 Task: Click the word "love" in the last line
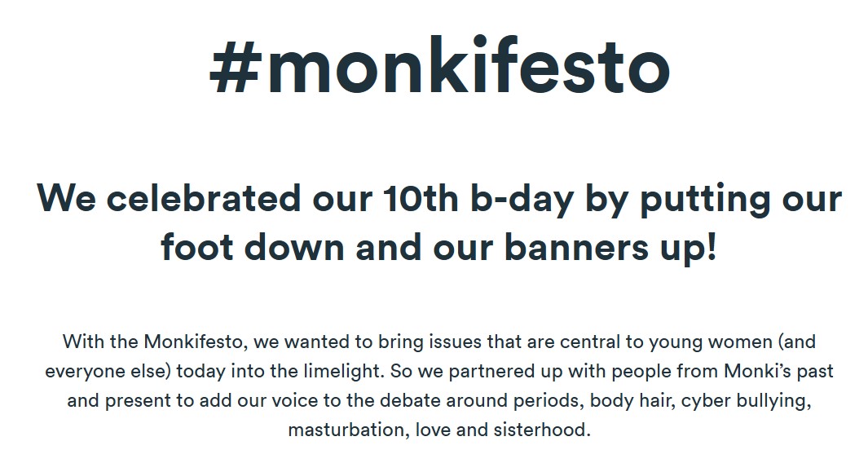click(433, 430)
